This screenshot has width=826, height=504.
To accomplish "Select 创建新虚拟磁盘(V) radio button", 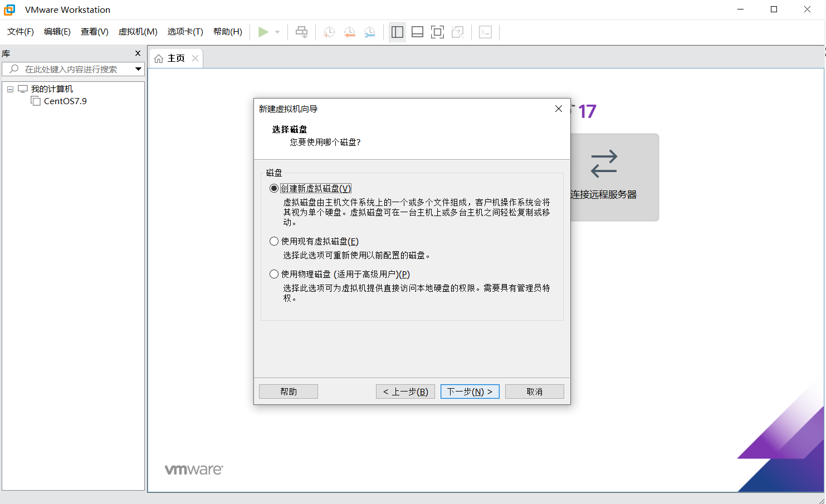I will [x=274, y=189].
